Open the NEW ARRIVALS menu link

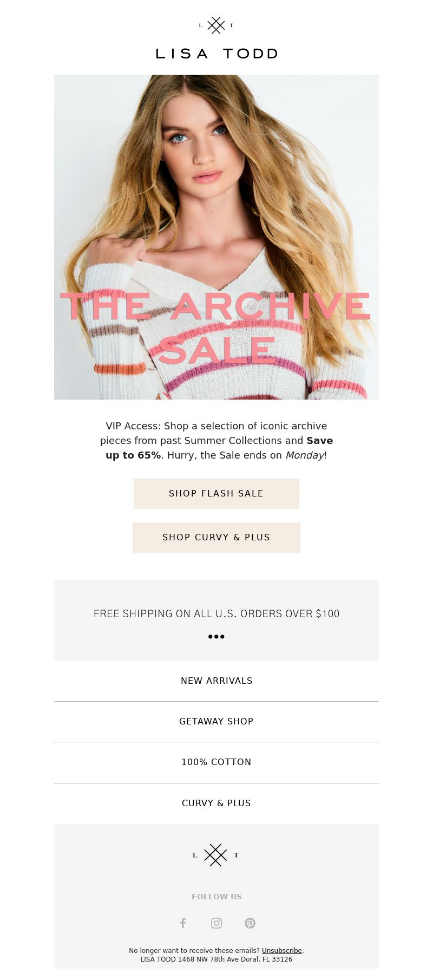coord(216,681)
